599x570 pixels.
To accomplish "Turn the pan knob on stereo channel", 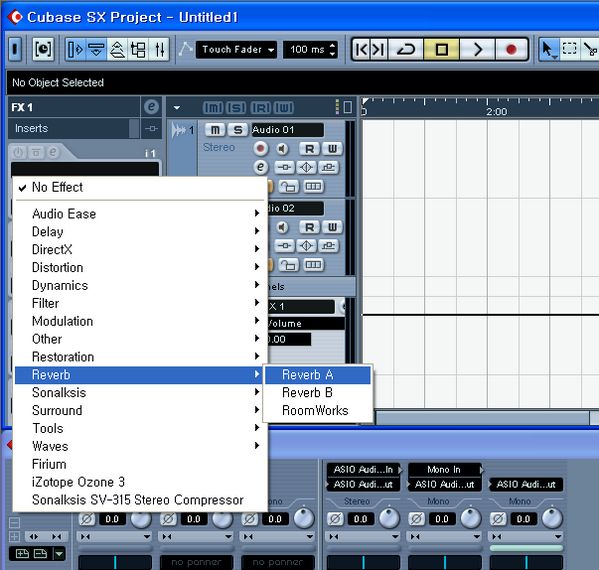I will point(389,518).
